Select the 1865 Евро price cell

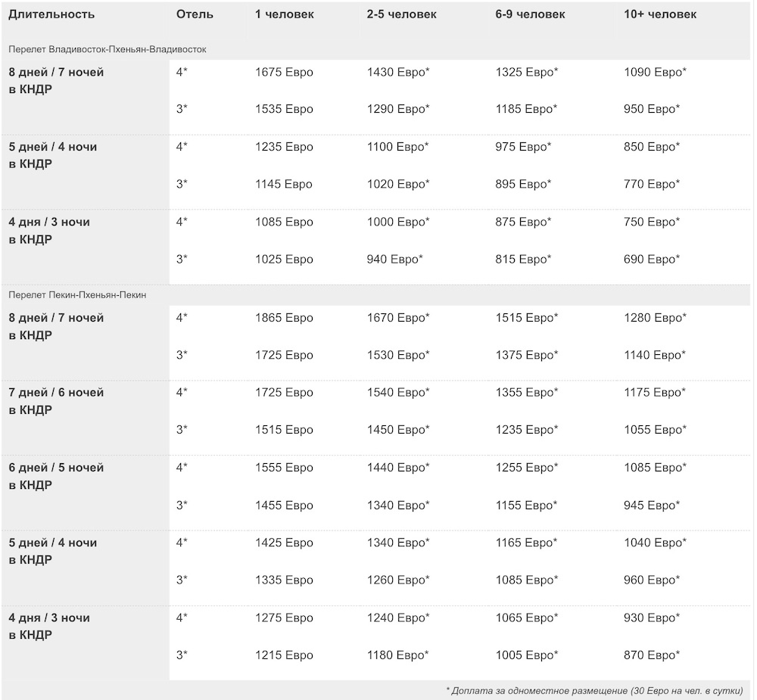click(x=284, y=318)
